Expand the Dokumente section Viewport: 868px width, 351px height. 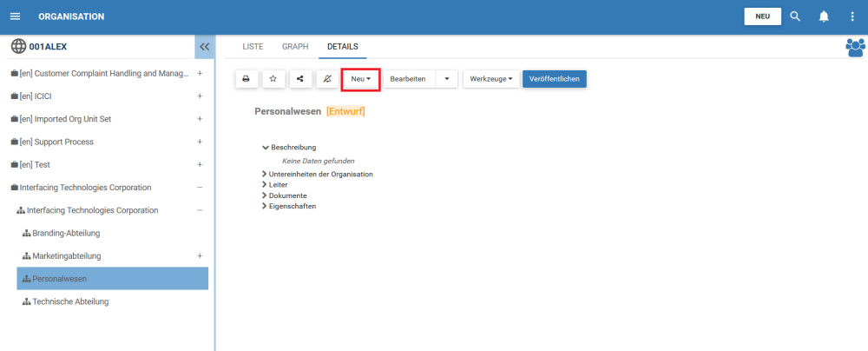[x=264, y=195]
